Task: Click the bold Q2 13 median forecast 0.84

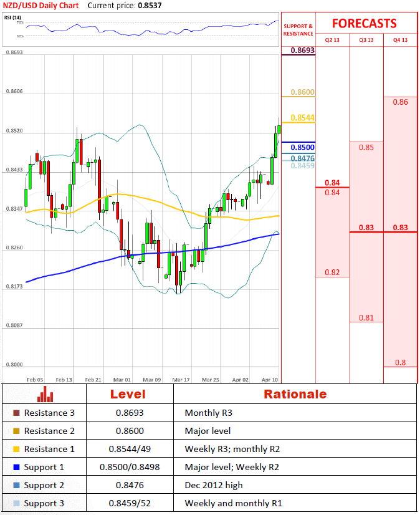Action: pyautogui.click(x=332, y=183)
